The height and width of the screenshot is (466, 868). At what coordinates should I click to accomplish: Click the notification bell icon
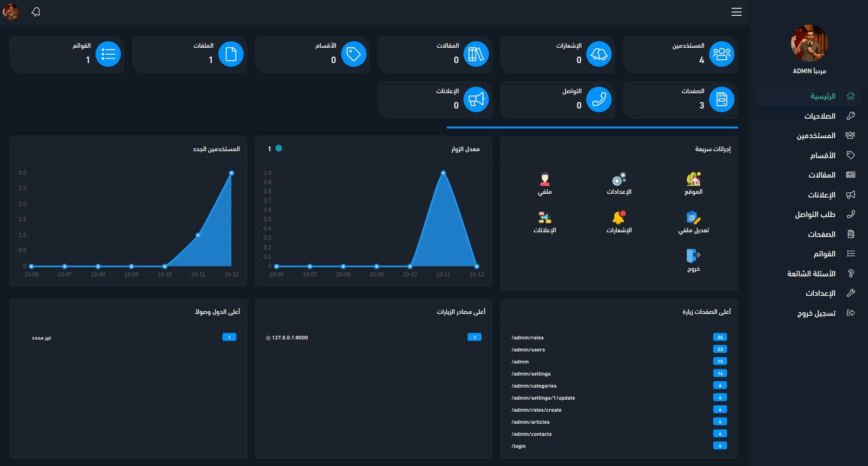click(36, 12)
